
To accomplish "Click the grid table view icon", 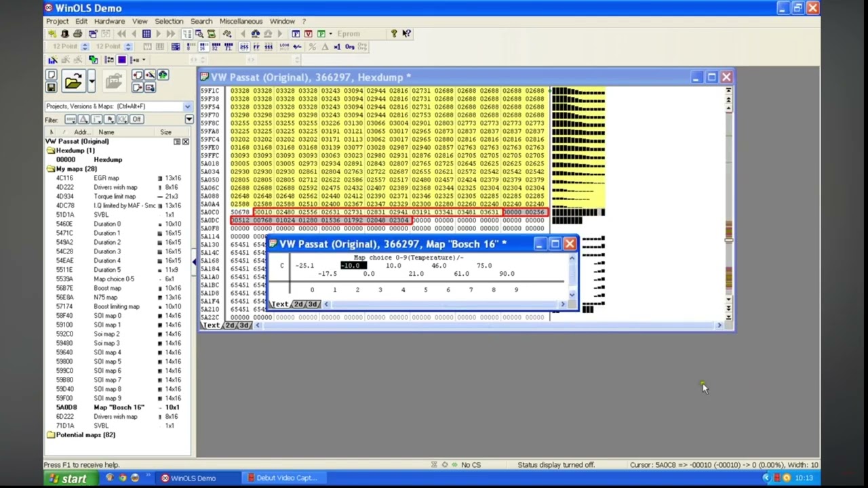I will pos(146,34).
